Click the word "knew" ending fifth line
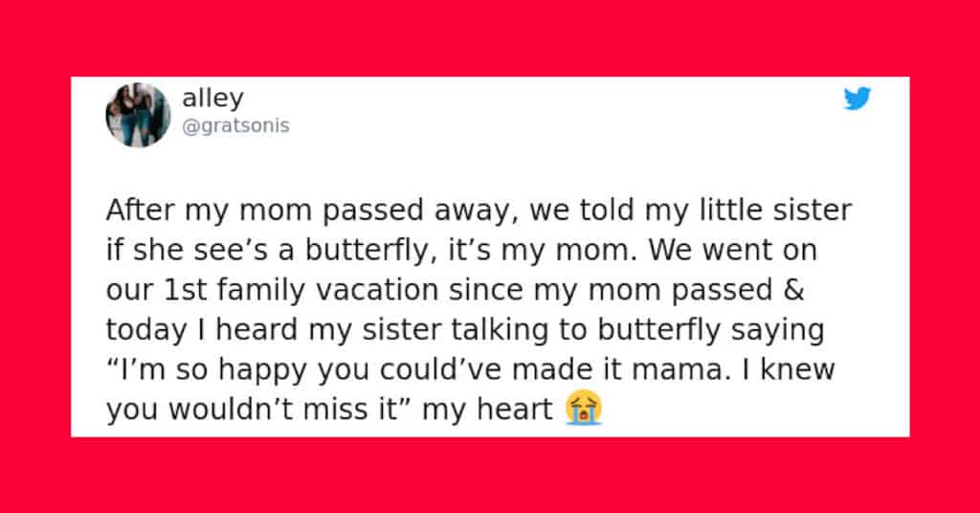This screenshot has height=513, width=980. click(x=797, y=369)
